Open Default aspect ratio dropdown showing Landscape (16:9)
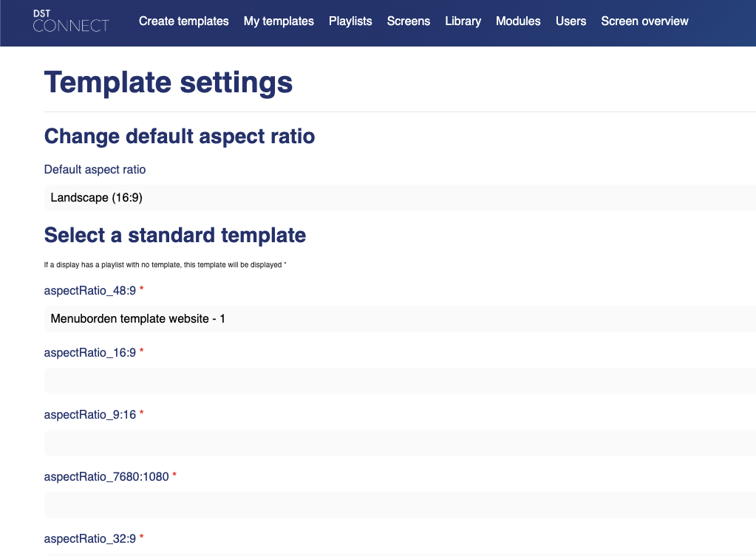The image size is (756, 556). 401,198
